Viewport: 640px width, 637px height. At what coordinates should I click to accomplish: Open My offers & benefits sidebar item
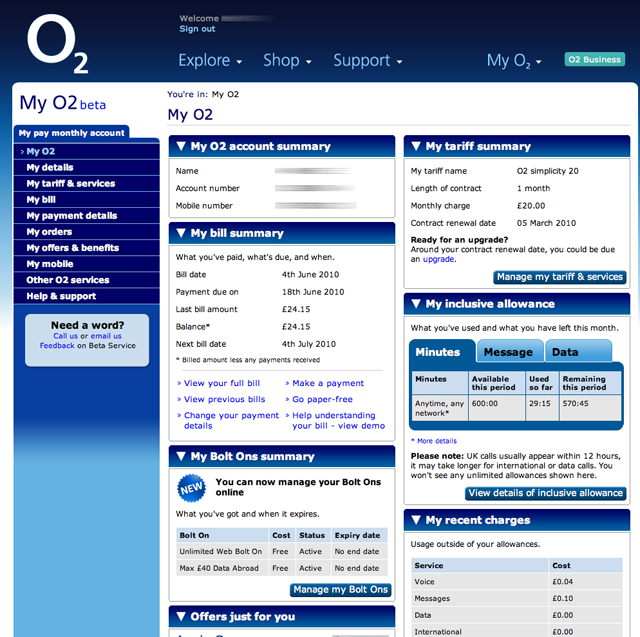[x=87, y=248]
